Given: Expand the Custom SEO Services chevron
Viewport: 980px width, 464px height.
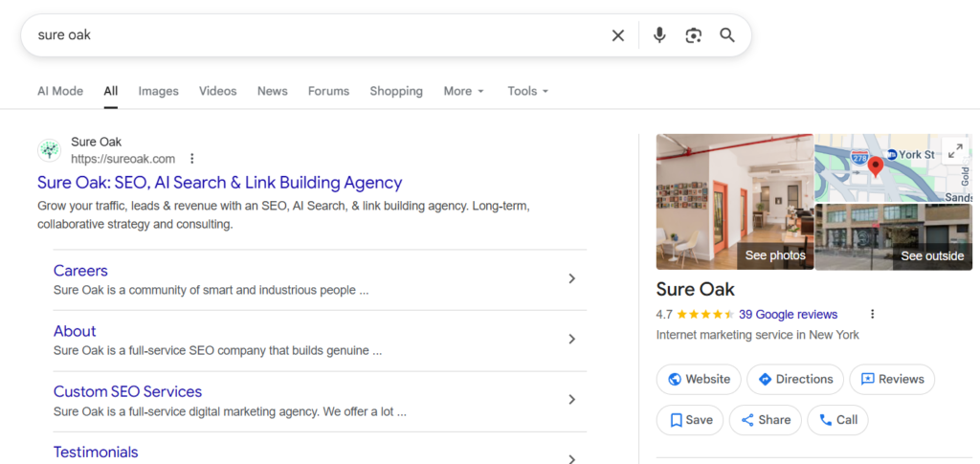Looking at the screenshot, I should click(571, 400).
